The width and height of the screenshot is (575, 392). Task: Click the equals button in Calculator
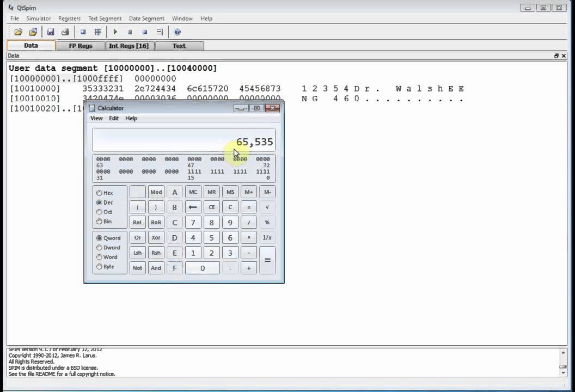[x=267, y=260]
